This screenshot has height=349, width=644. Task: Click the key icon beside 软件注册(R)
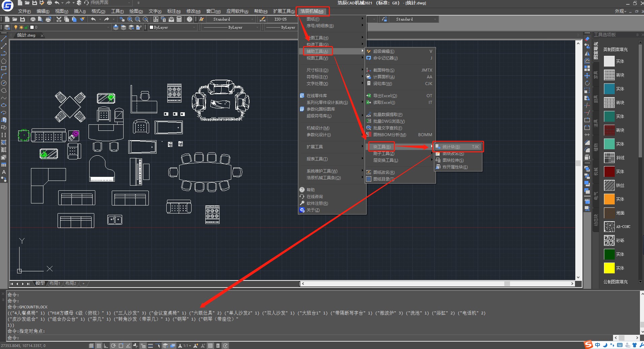(x=302, y=203)
